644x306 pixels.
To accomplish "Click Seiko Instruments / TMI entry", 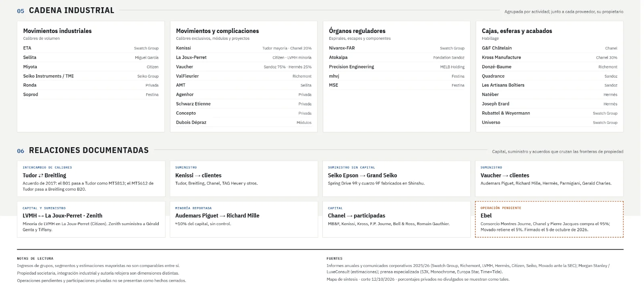I will tap(91, 76).
